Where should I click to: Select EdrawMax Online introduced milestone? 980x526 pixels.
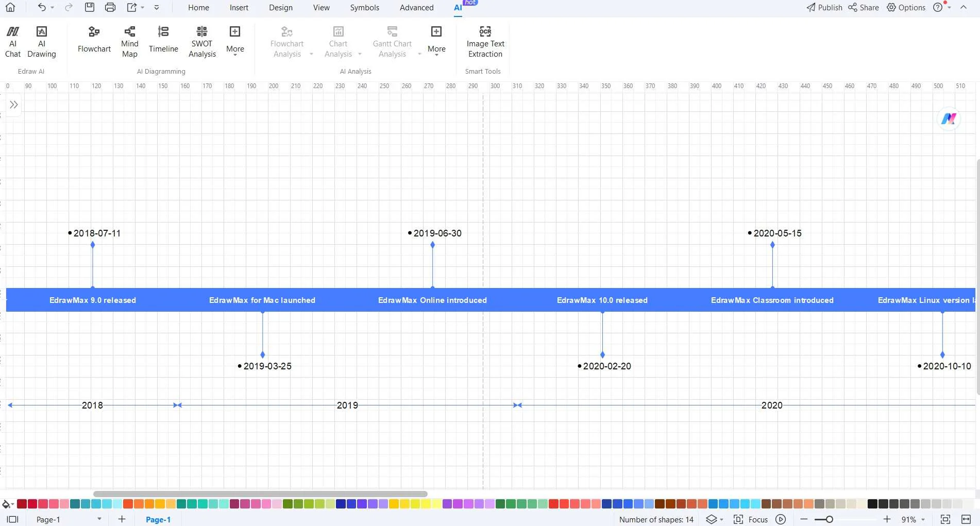click(432, 300)
